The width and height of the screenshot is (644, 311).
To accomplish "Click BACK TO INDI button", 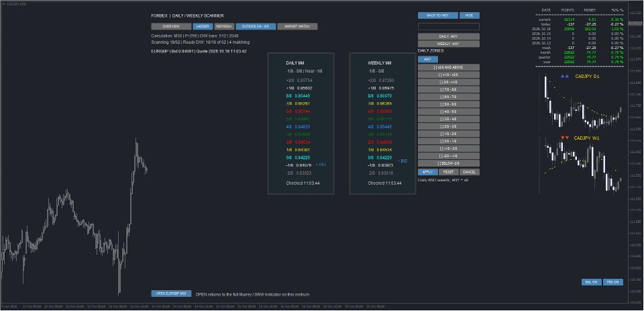I will tap(438, 15).
